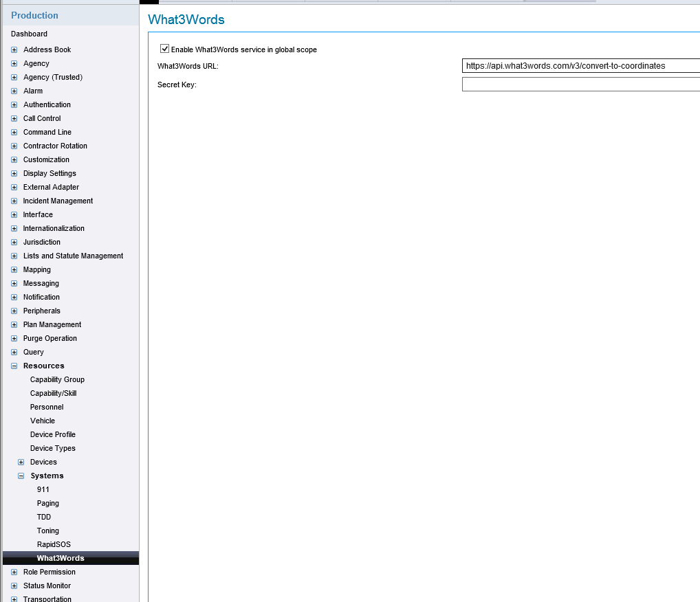The width and height of the screenshot is (700, 602).
Task: Expand Lists and Statute Management node
Action: (14, 256)
